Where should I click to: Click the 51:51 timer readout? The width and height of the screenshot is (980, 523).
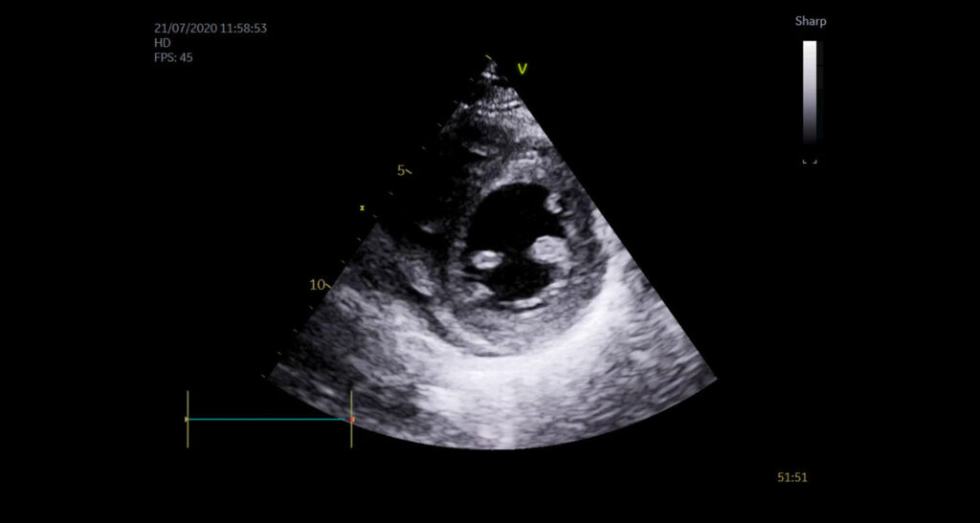pos(791,477)
